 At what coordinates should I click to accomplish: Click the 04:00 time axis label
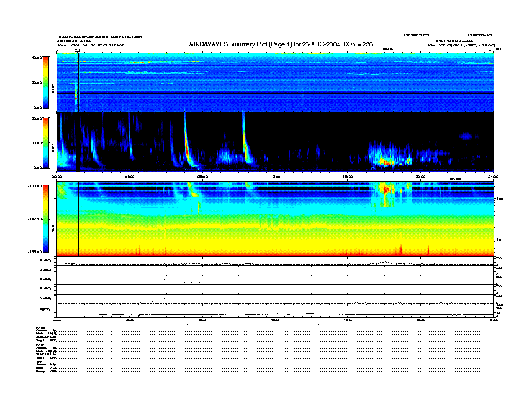[130, 177]
